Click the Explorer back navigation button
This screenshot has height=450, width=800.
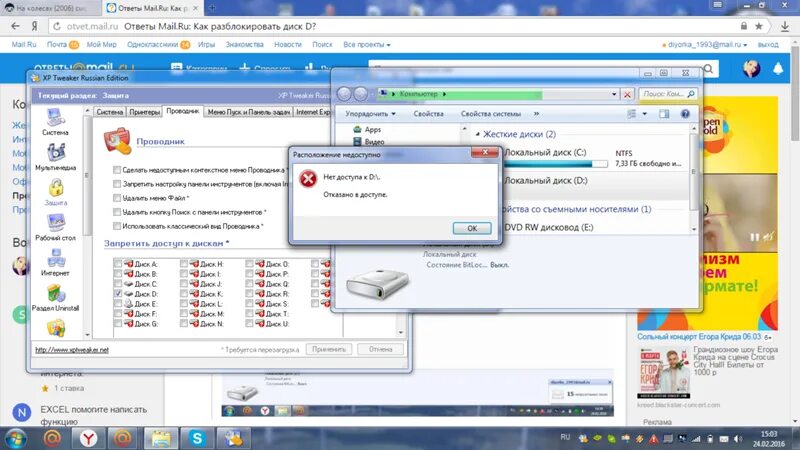[344, 94]
